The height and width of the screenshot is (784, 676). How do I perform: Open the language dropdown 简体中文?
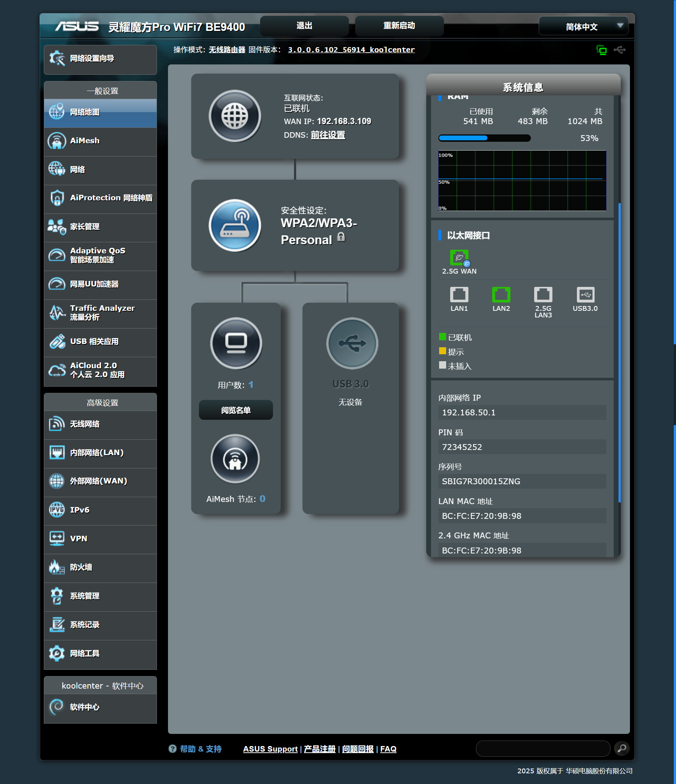pos(583,27)
